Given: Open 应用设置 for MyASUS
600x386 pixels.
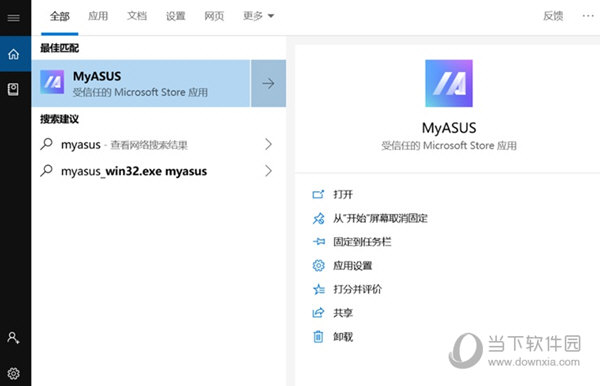Looking at the screenshot, I should point(352,265).
